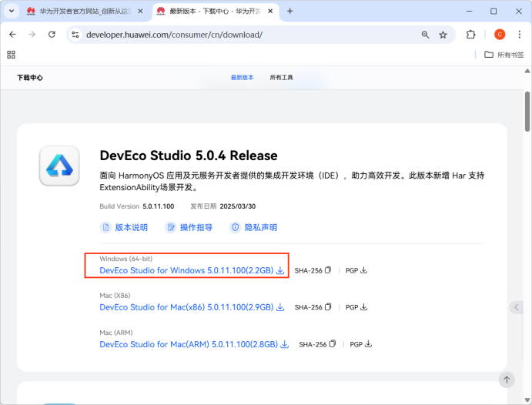Screen dimensions: 532x405
Task: Download DevEco Studio for Mac(ARM) 5.0.11.100
Action: [x=194, y=344]
